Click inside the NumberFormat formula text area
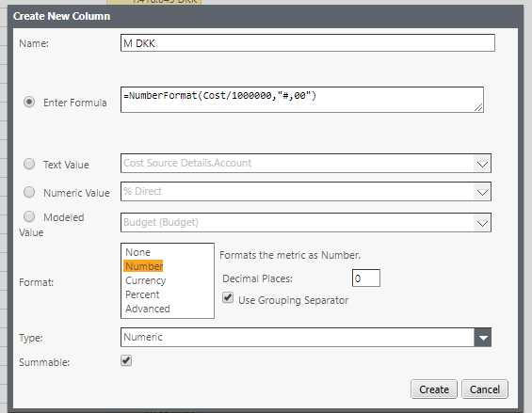The width and height of the screenshot is (532, 413). pyautogui.click(x=302, y=100)
